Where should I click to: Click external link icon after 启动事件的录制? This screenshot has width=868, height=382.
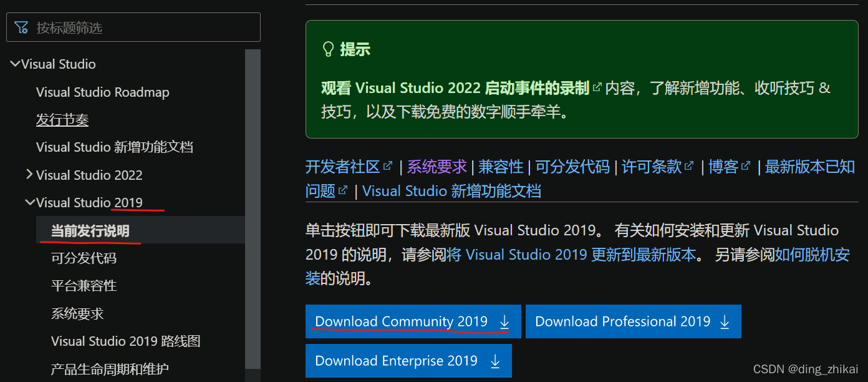597,87
